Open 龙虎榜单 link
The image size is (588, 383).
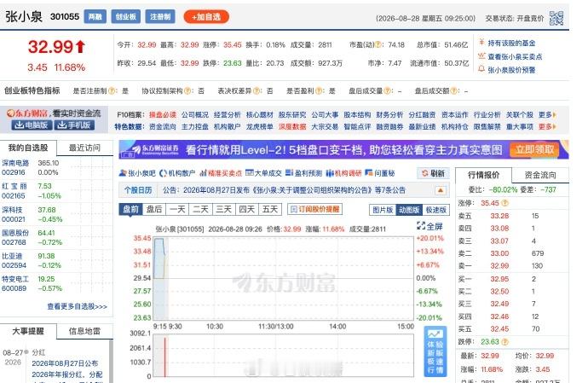(x=260, y=127)
